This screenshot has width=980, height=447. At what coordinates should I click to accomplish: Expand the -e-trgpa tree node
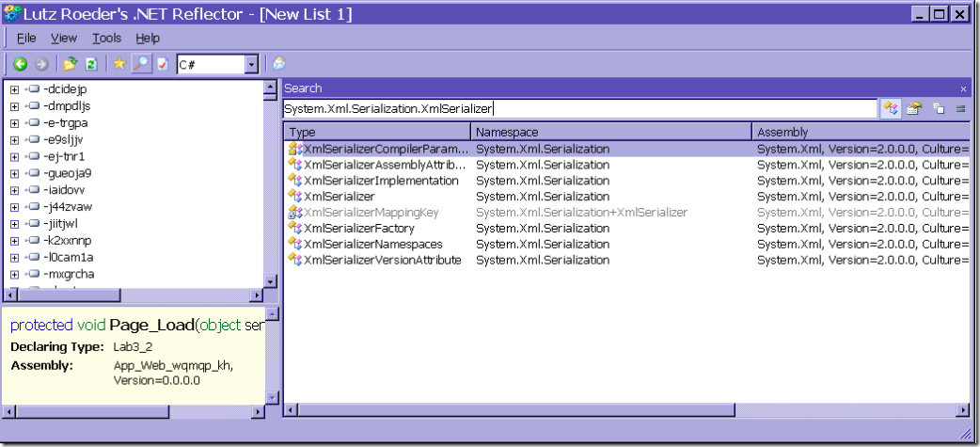tap(14, 123)
